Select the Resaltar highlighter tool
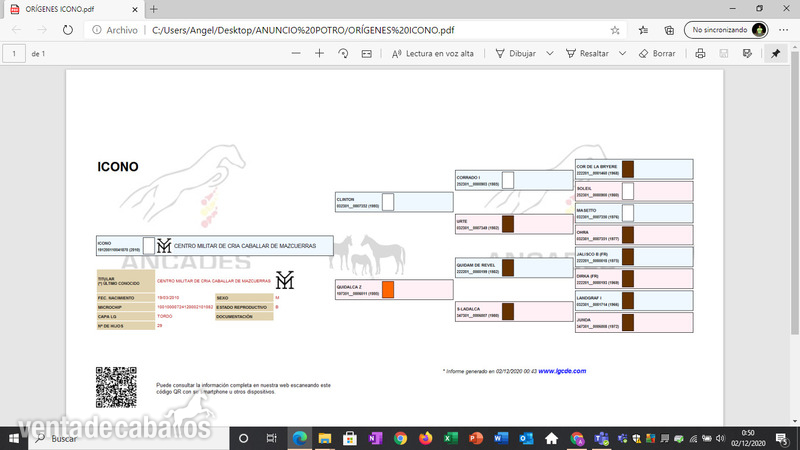 coord(587,53)
